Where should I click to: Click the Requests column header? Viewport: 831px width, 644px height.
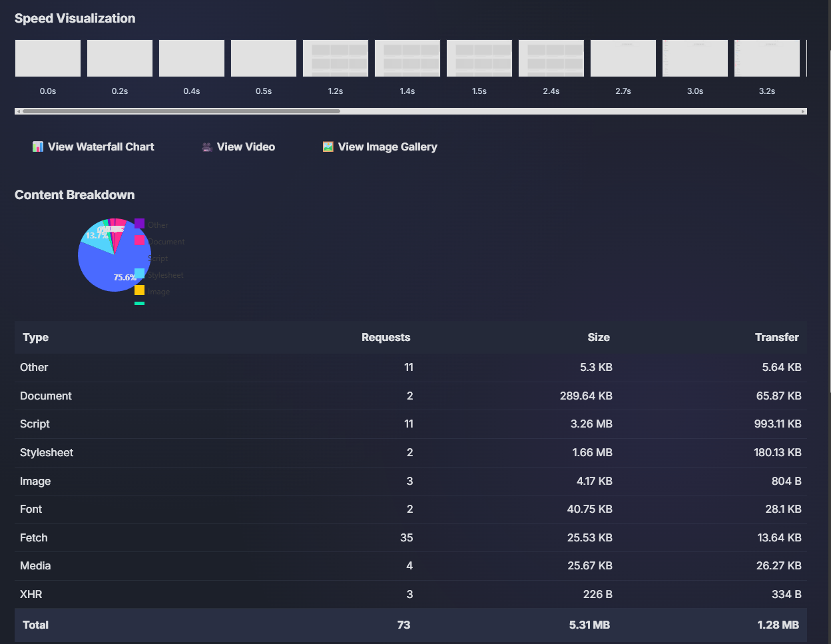click(386, 337)
